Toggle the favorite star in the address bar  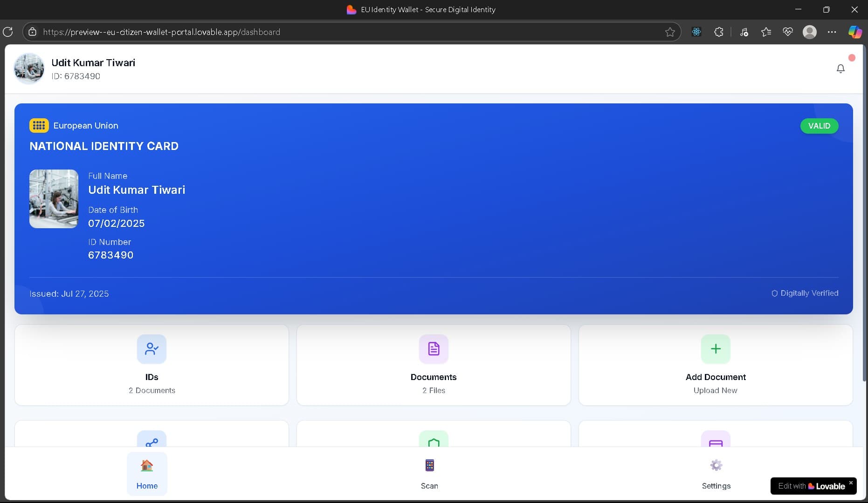click(670, 32)
